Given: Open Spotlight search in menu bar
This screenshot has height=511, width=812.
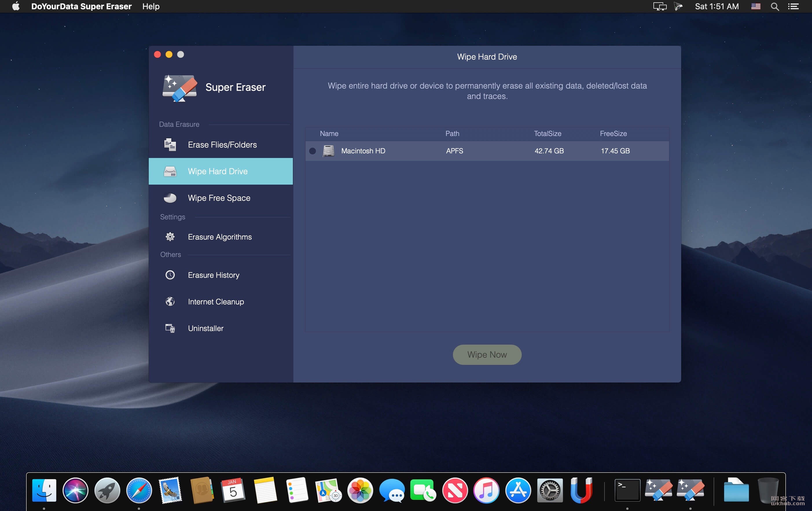Looking at the screenshot, I should [775, 6].
